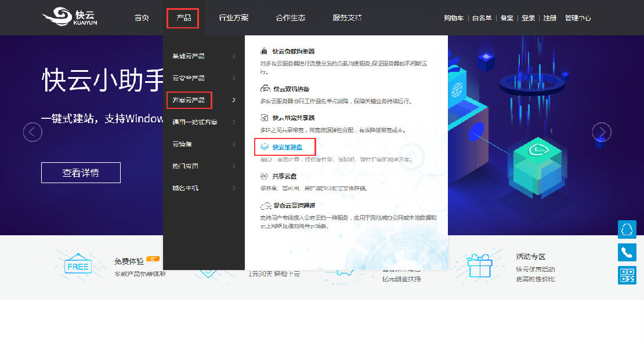Viewport: 644px width, 339px height.
Task: Advance to next banner slide arrow
Action: tap(602, 132)
